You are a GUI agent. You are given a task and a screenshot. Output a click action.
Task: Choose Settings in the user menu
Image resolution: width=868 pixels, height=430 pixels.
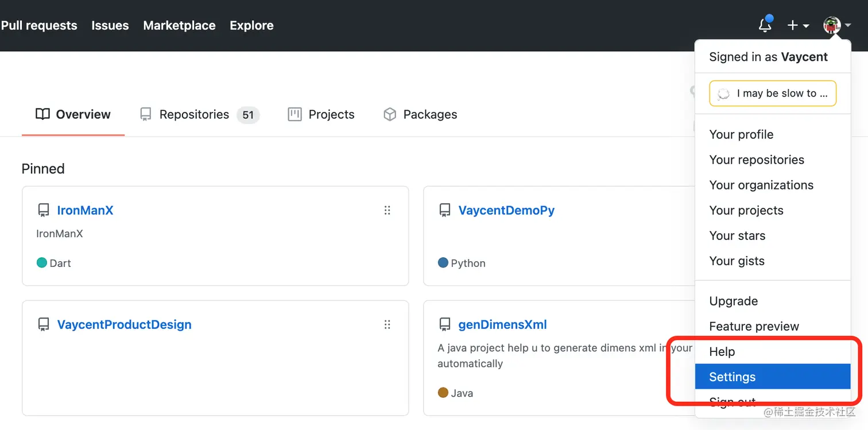732,377
